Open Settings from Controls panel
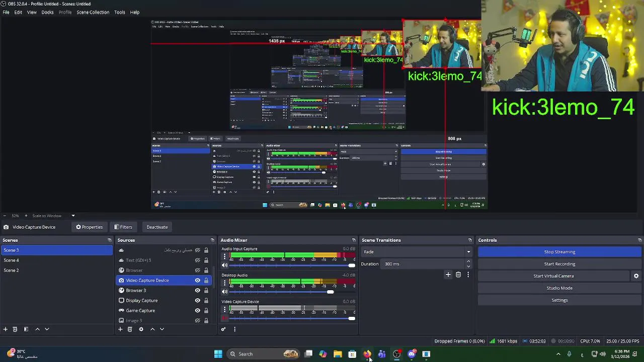The height and width of the screenshot is (362, 644). (559, 300)
